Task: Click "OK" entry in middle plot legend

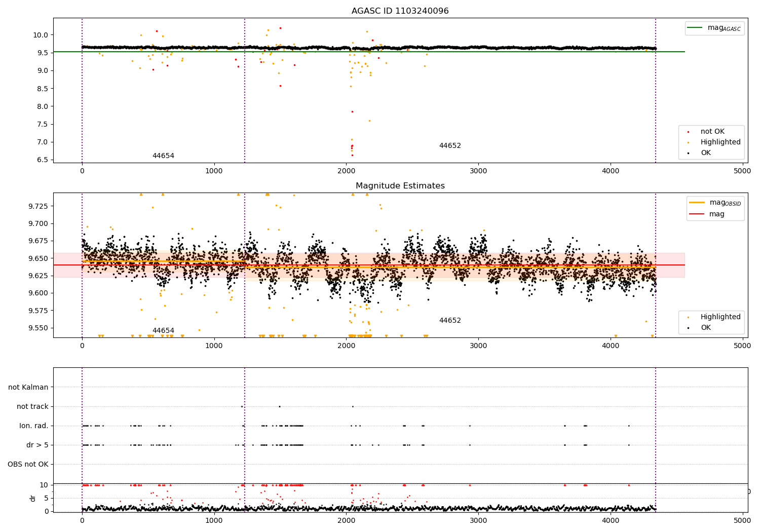Action: point(706,328)
